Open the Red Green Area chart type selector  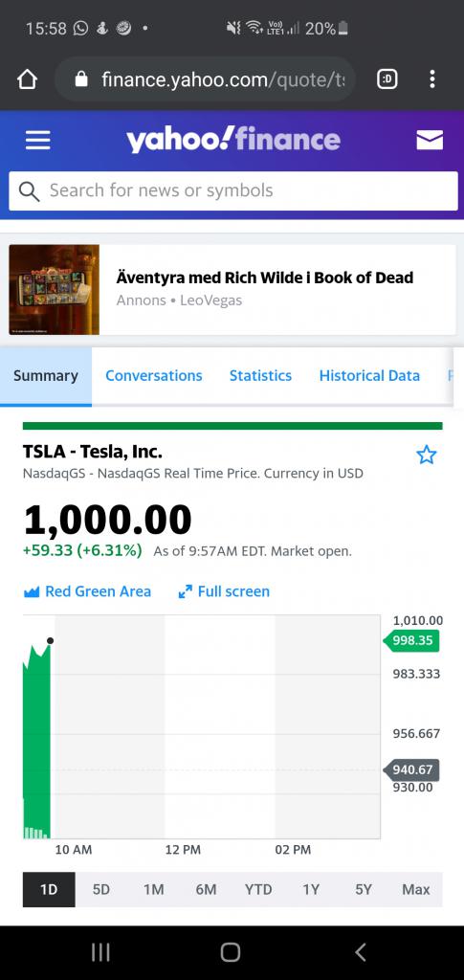(87, 591)
